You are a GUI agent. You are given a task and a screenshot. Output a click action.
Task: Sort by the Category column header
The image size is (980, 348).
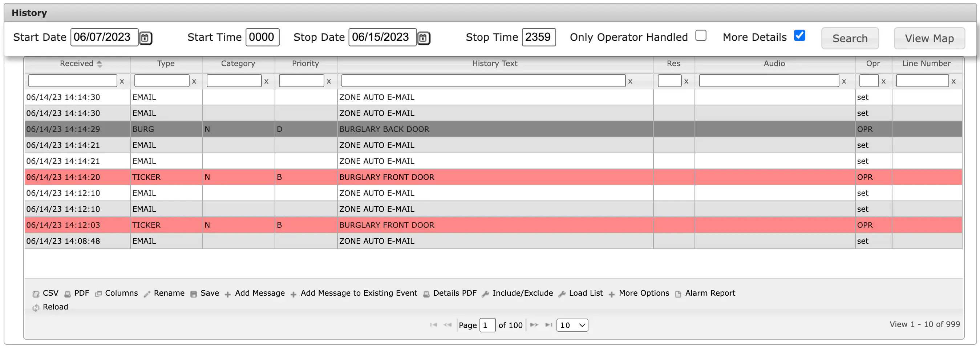click(x=239, y=64)
